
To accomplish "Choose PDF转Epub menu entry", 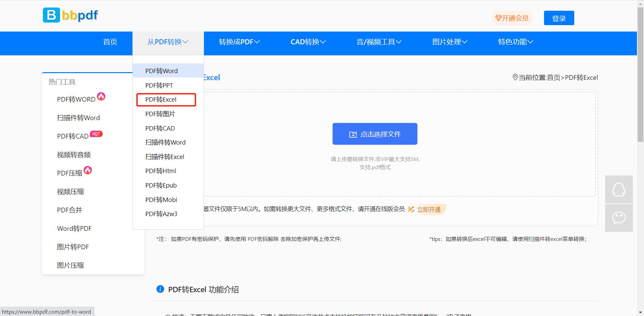I will tap(168, 185).
